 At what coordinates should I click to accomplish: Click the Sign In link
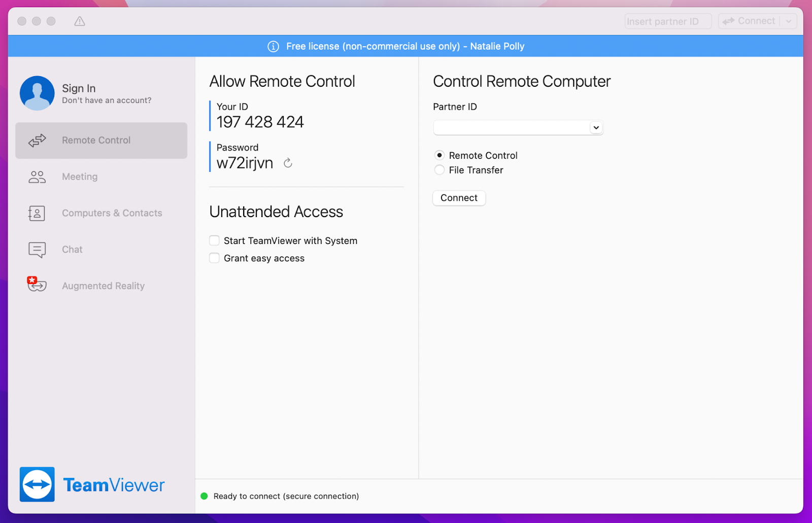(x=79, y=88)
